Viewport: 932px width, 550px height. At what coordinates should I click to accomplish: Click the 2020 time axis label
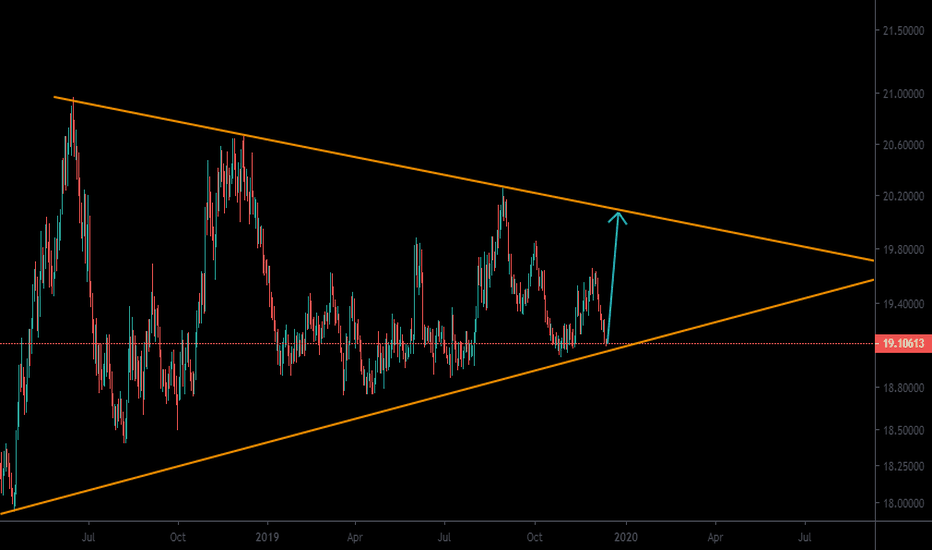625,538
